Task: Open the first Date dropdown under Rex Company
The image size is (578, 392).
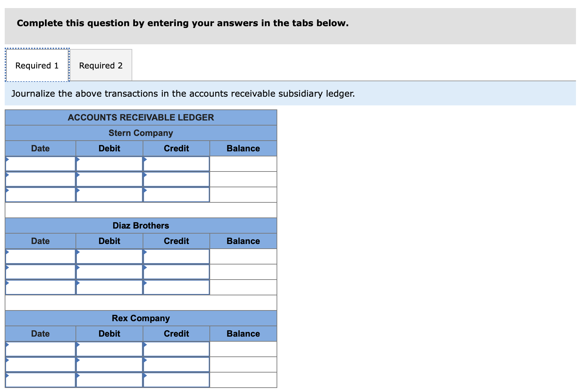Action: 40,349
